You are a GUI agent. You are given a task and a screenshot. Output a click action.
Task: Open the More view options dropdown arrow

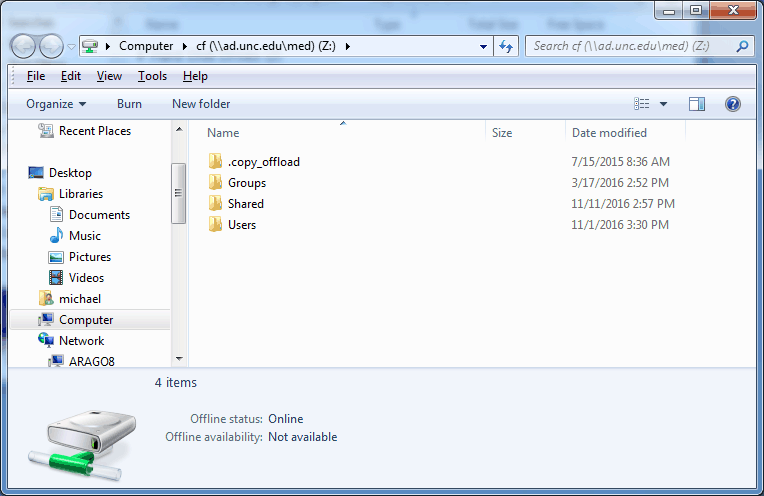coord(663,104)
